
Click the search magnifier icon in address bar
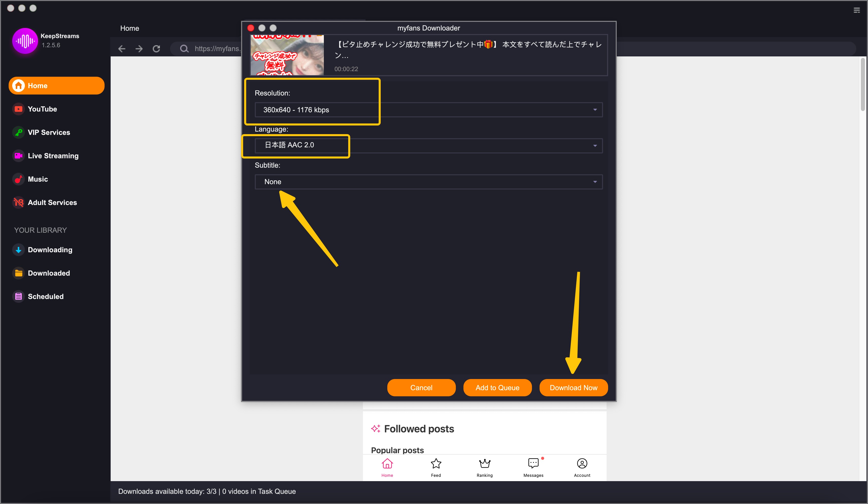(184, 49)
